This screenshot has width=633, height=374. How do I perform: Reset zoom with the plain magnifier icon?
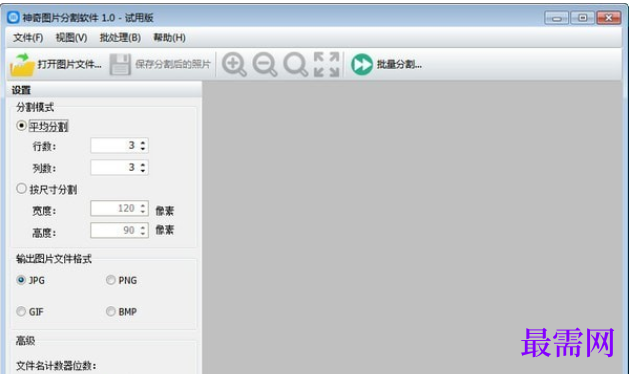[296, 64]
